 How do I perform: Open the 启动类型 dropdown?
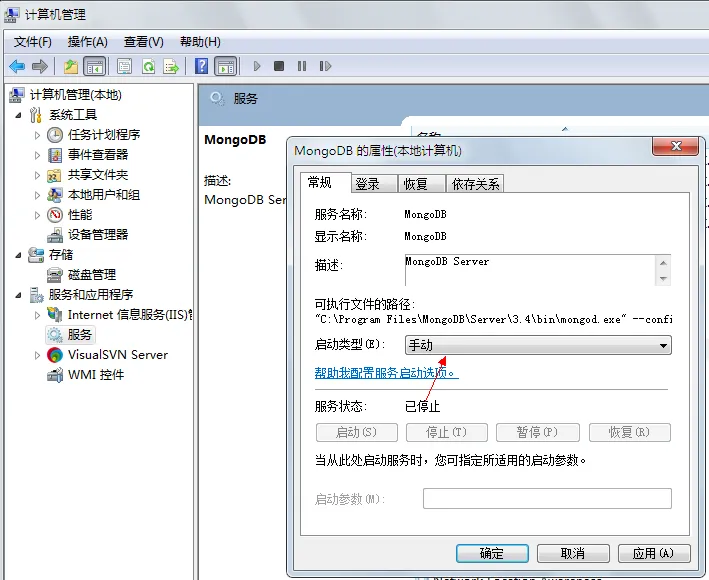tap(538, 345)
